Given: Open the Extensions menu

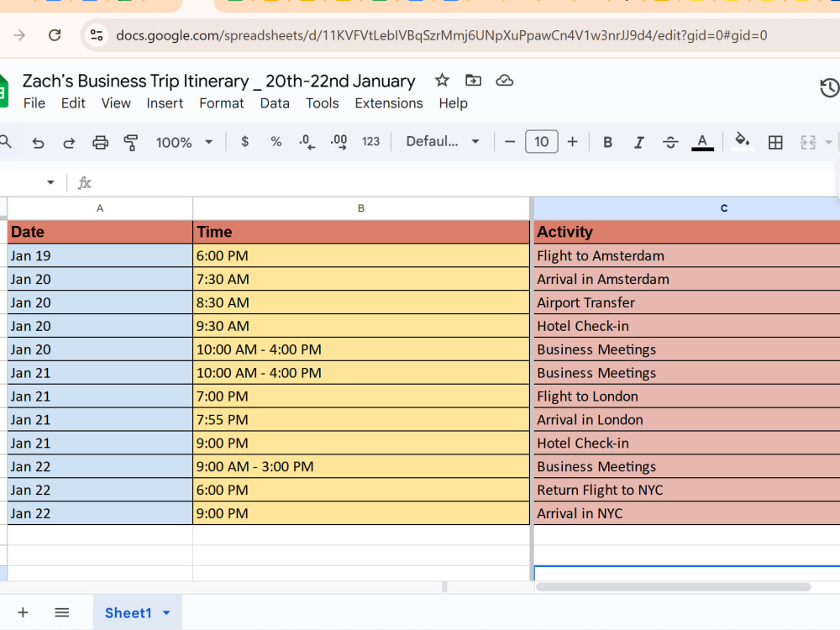Looking at the screenshot, I should (x=389, y=103).
